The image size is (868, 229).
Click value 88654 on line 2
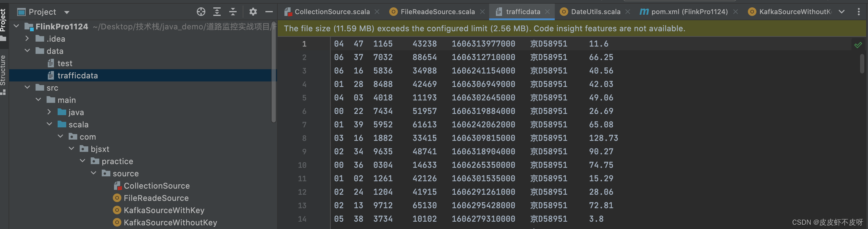[x=424, y=57]
